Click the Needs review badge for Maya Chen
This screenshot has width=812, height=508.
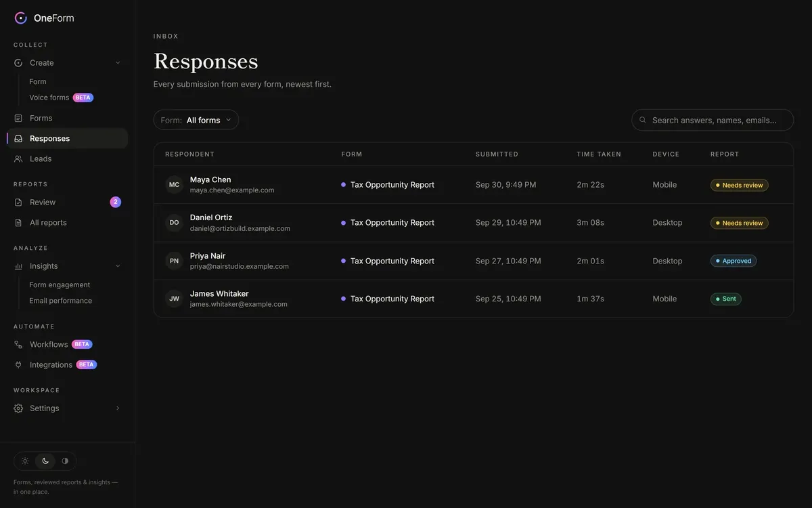click(739, 185)
